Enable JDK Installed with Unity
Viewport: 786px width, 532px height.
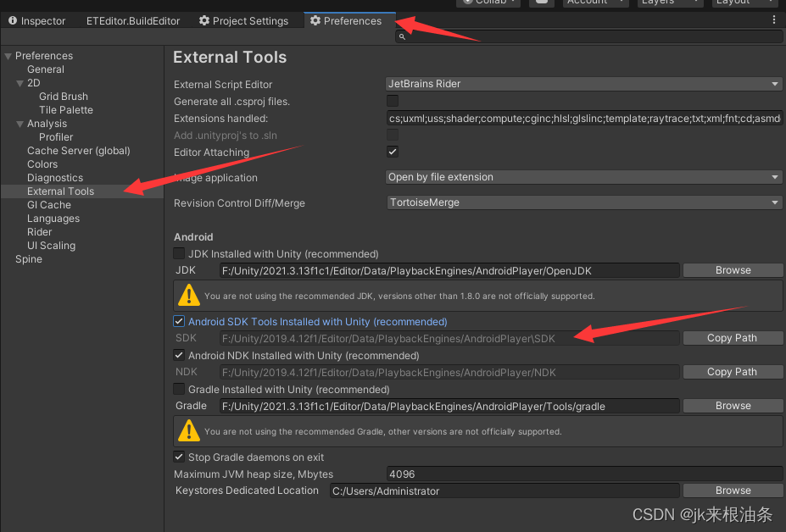click(179, 253)
